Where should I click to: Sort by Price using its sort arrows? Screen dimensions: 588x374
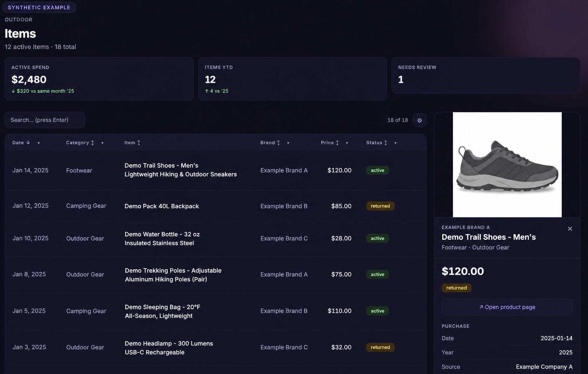[x=337, y=143]
